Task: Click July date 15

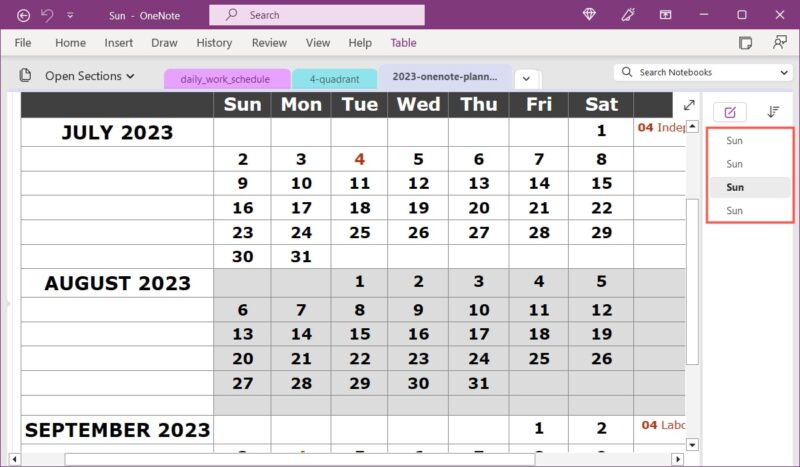Action: [602, 183]
